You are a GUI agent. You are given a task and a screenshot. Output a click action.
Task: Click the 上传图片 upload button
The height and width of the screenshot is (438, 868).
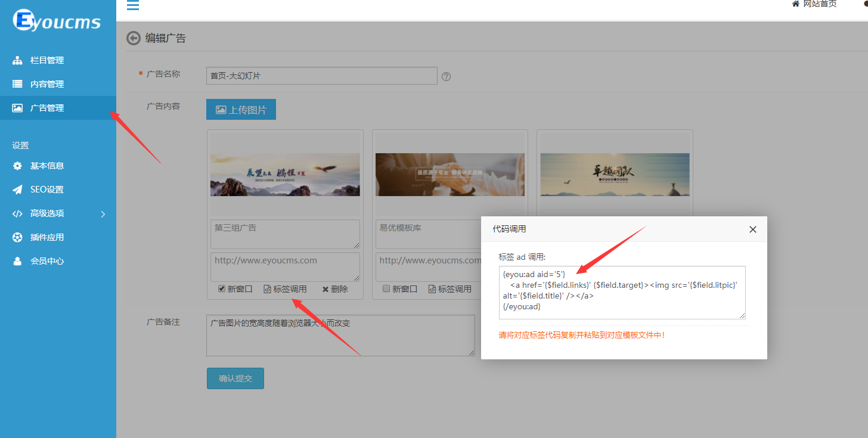pyautogui.click(x=241, y=110)
